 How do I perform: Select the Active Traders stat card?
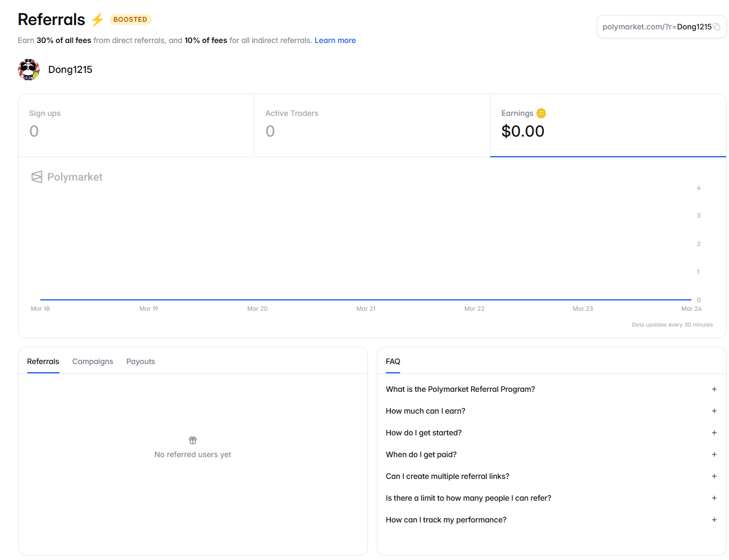click(x=372, y=125)
